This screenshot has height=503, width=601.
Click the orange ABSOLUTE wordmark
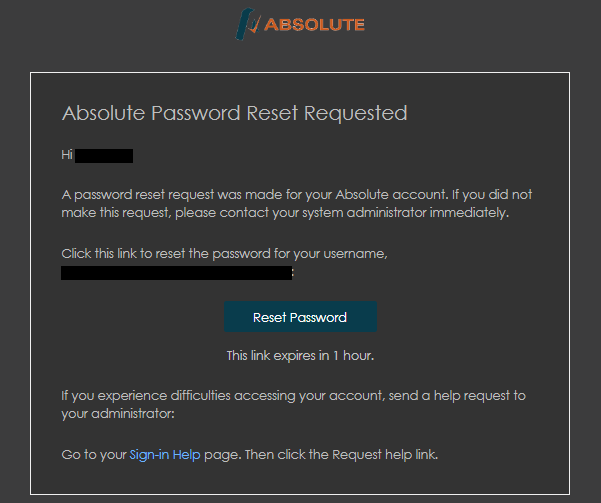coord(314,25)
